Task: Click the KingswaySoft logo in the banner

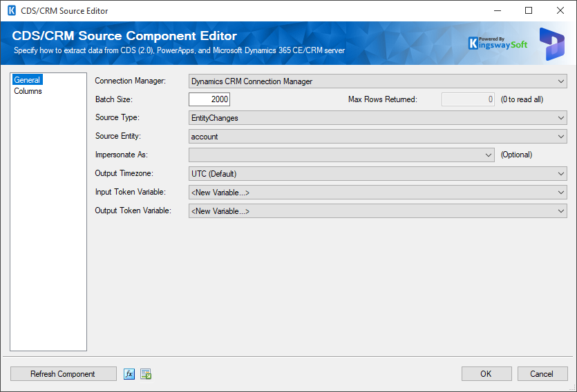Action: click(x=498, y=43)
